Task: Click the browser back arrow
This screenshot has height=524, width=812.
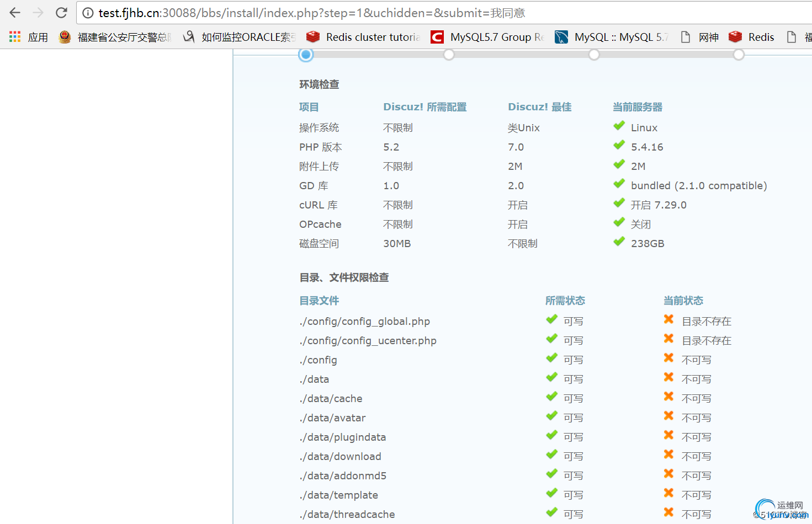Action: click(15, 12)
